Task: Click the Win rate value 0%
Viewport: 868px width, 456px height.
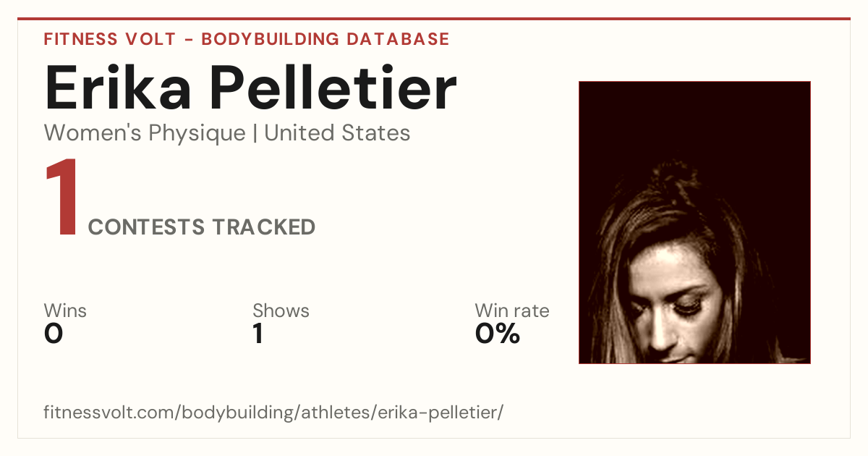Action: [498, 334]
